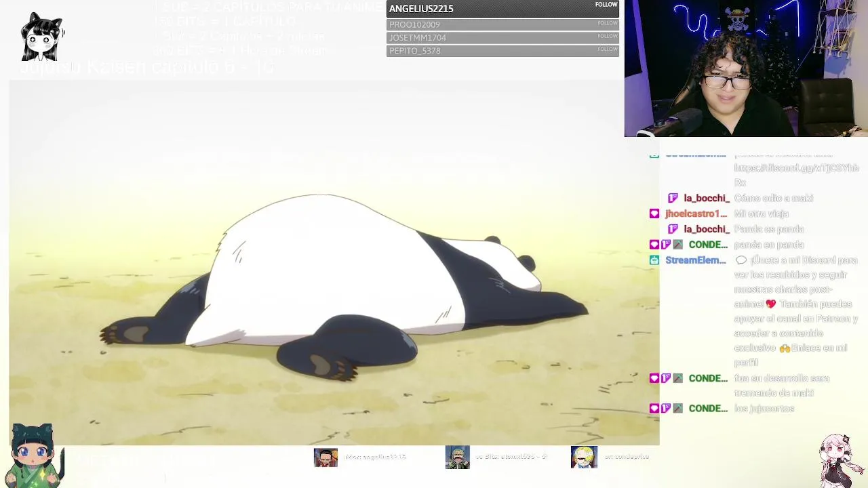
Task: Click the hands emoji before 'Enlace en mi perfil'
Action: (785, 348)
